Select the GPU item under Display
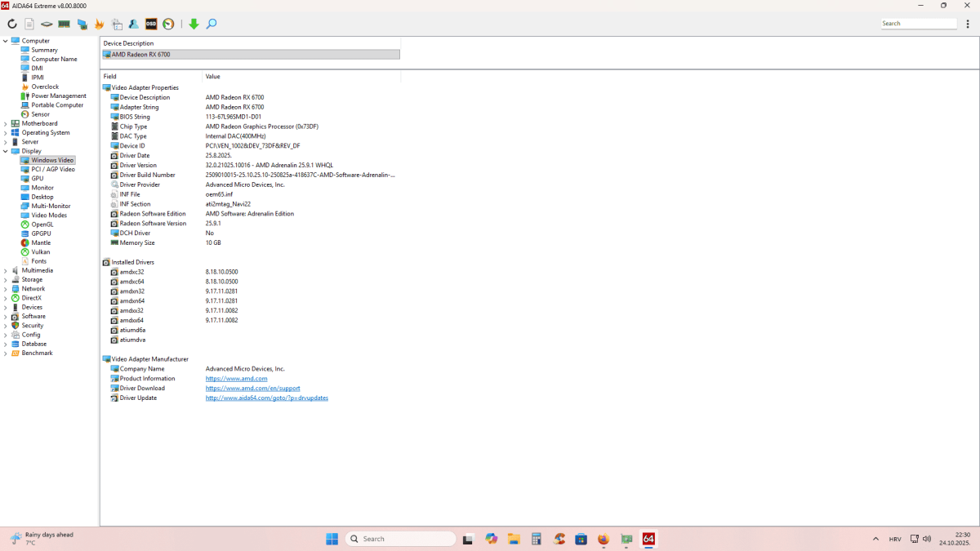 38,179
